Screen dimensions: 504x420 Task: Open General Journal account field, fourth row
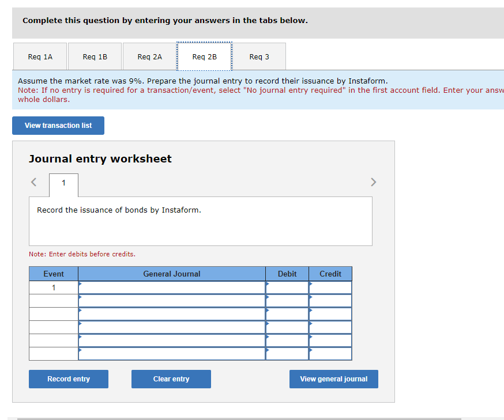pos(172,327)
